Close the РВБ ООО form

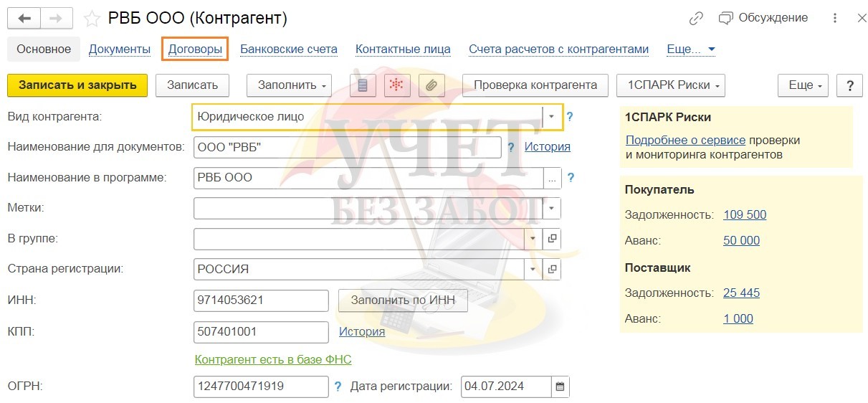pos(861,18)
